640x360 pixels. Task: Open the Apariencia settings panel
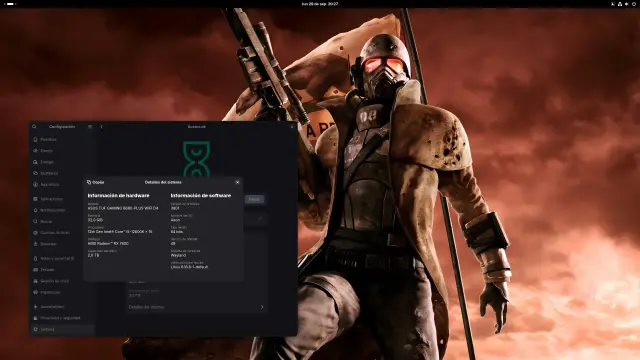tap(62, 184)
